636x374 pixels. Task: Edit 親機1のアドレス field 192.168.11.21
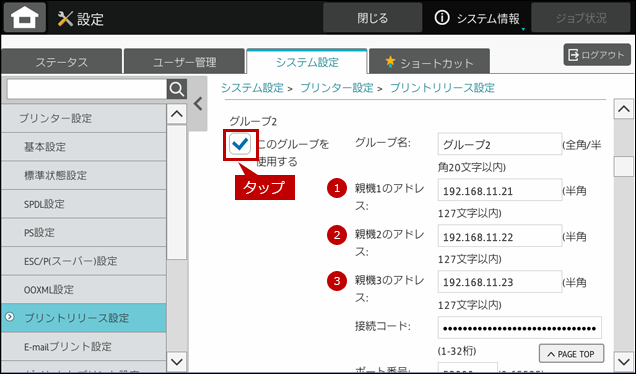(500, 190)
